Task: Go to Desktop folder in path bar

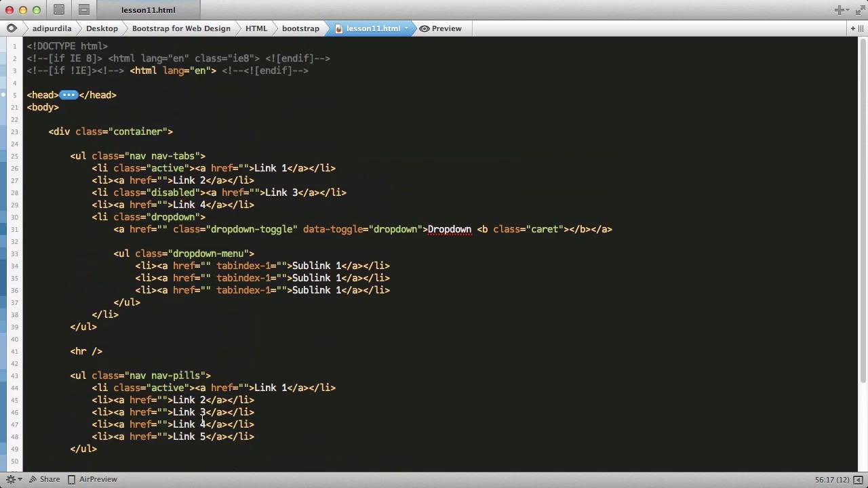Action: click(102, 28)
